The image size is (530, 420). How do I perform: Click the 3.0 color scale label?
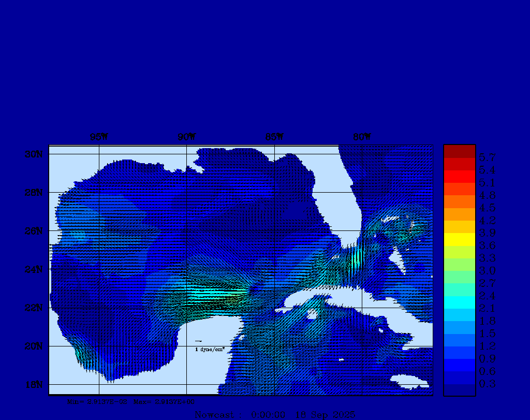pyautogui.click(x=487, y=270)
